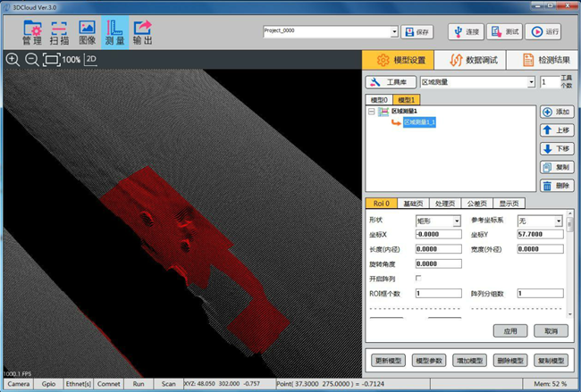Switch to 2D view mode
Viewport: 581px width, 392px height.
(x=91, y=59)
